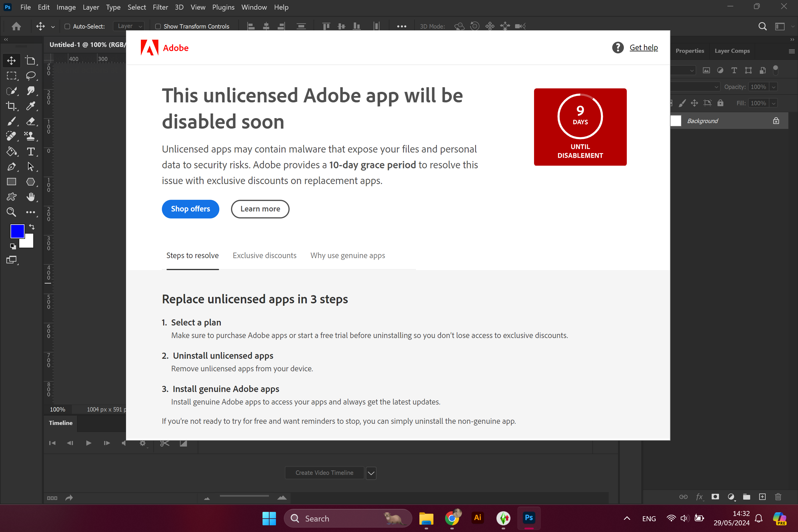Swap foreground and background colors
798x532 pixels.
tap(32, 227)
